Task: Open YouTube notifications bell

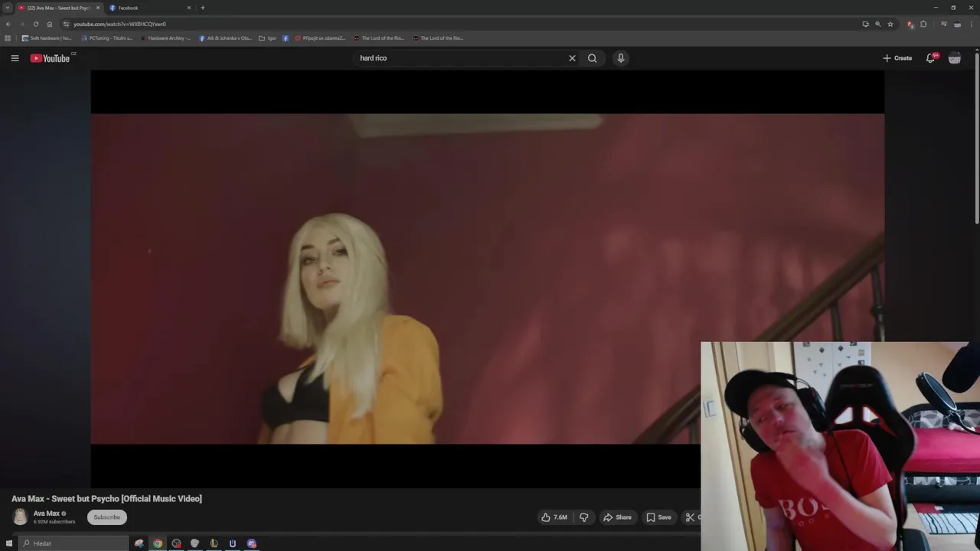Action: [x=930, y=58]
